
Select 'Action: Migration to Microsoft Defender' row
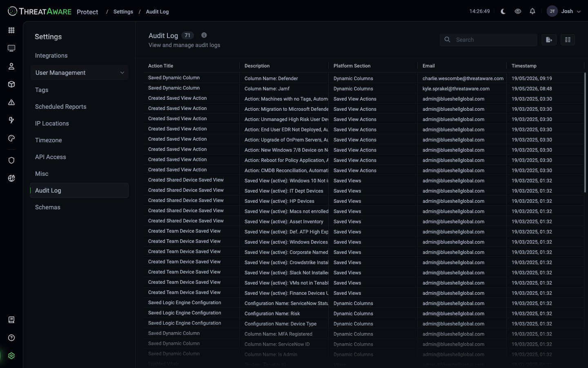[x=363, y=109]
